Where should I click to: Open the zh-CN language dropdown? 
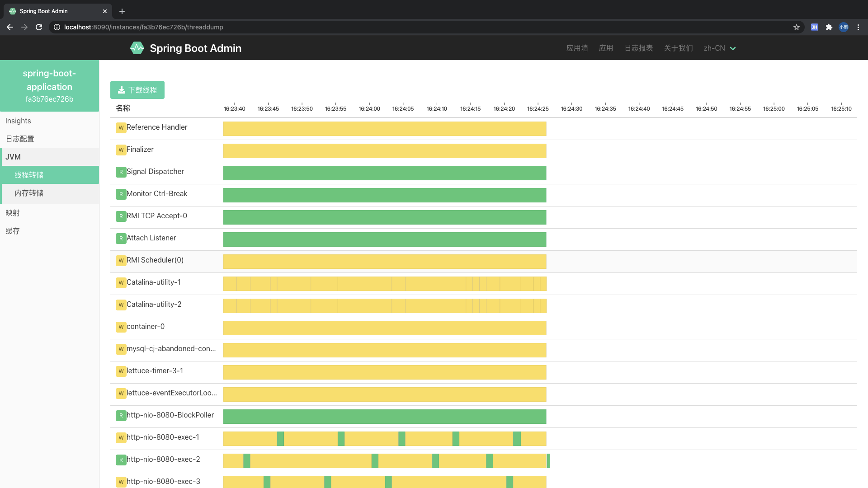pos(720,48)
